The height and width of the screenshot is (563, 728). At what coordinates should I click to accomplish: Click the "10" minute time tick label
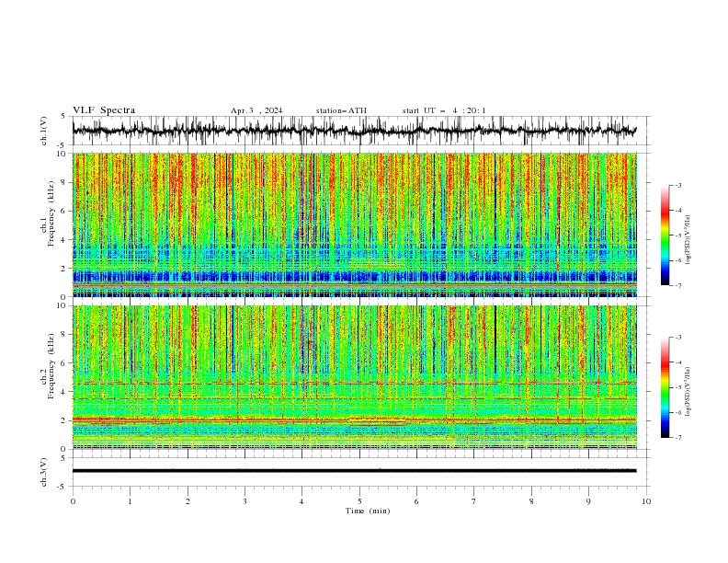tap(646, 501)
